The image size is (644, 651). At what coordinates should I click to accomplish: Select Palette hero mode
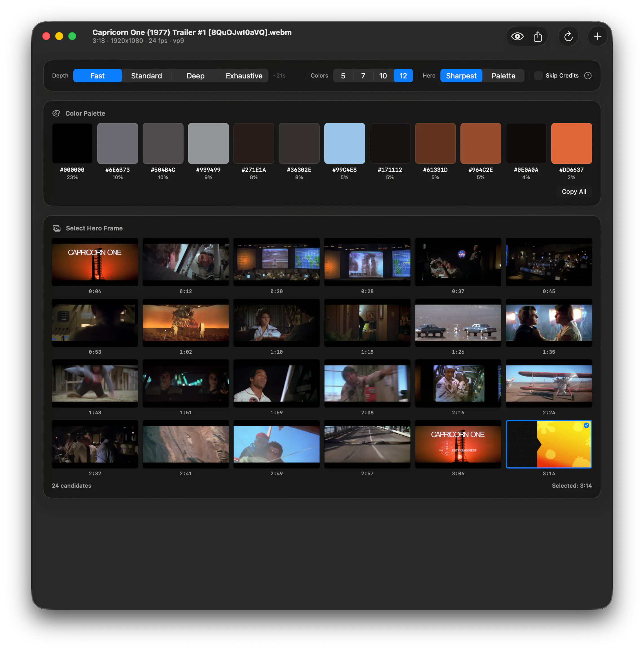(x=503, y=76)
